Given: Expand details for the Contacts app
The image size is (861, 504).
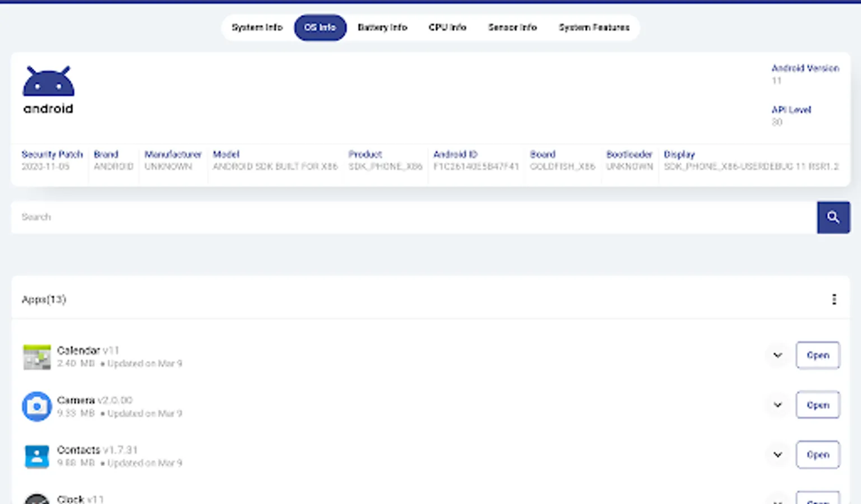Looking at the screenshot, I should coord(777,455).
